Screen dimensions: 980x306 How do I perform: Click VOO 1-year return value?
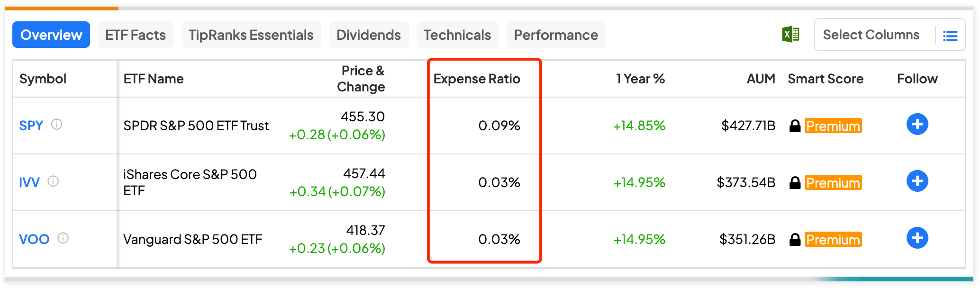pos(639,239)
